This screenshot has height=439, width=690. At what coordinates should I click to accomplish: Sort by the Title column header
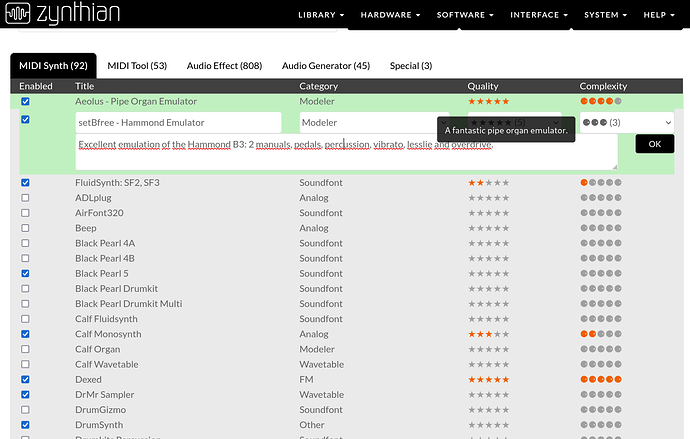[84, 86]
